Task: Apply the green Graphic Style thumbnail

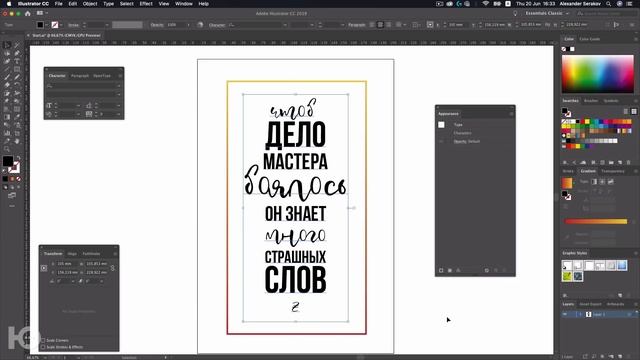Action: pyautogui.click(x=567, y=276)
